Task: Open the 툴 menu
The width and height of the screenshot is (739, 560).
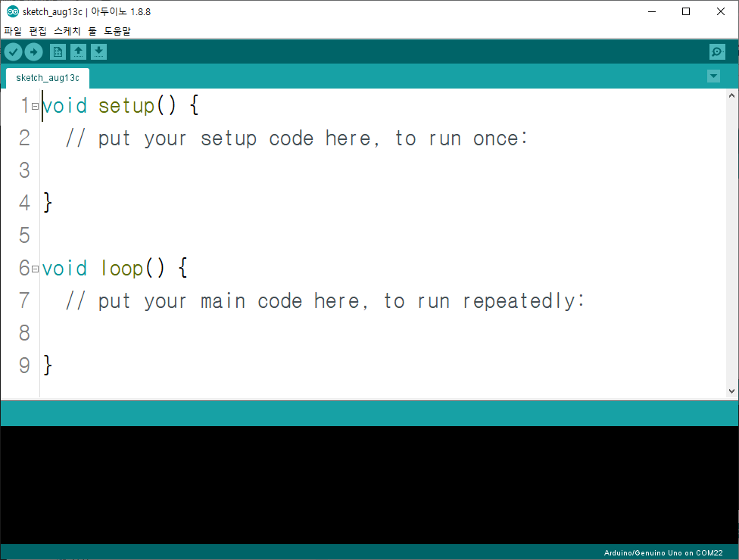Action: [92, 31]
